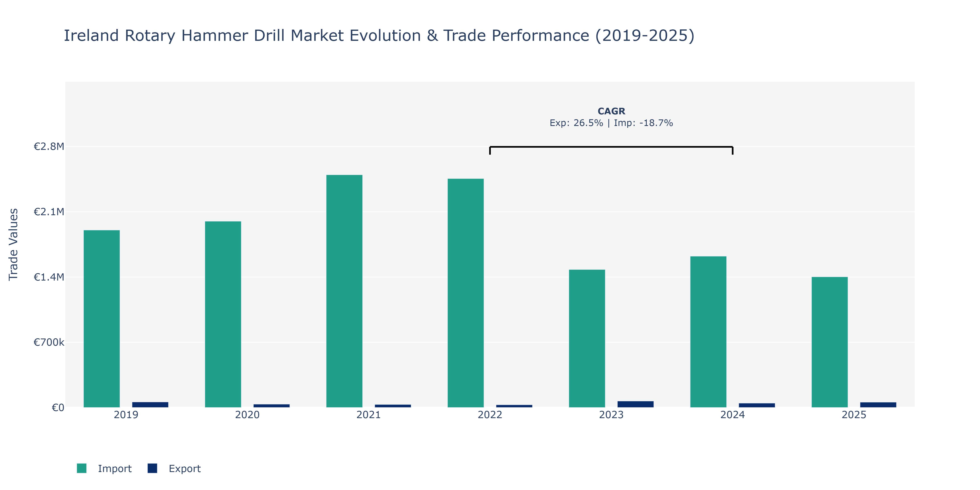Viewport: 980px width, 490px height.
Task: Toggle the Import legend label
Action: [115, 469]
